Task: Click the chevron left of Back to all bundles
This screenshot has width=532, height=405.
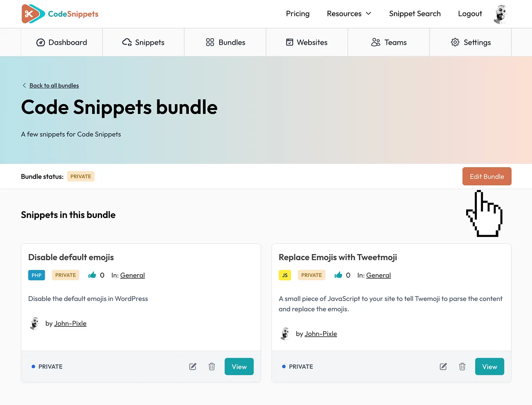Action: [24, 86]
